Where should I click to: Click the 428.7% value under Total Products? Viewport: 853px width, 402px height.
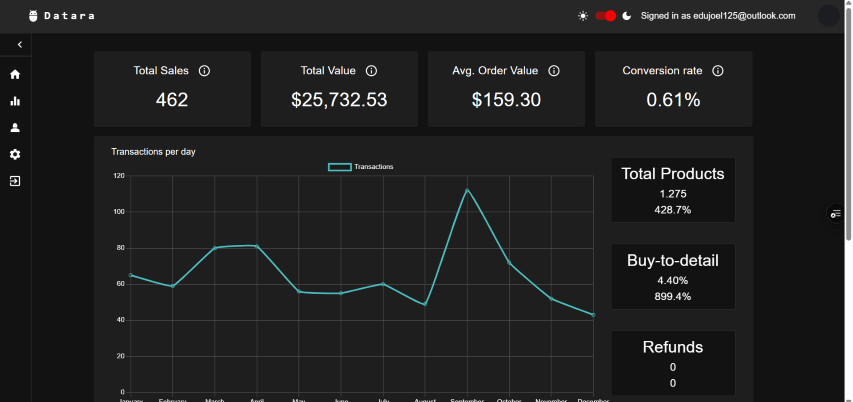point(673,210)
